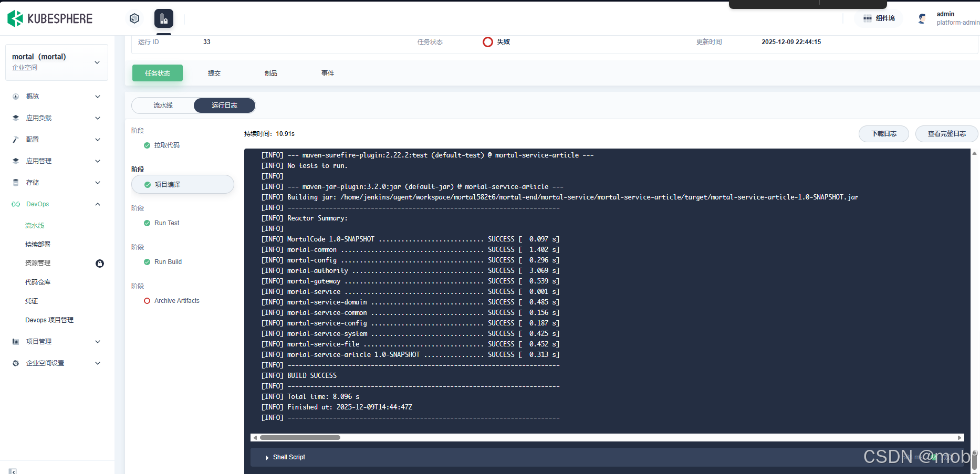Collapse the DevOps menu chevron
This screenshot has height=474, width=980.
click(x=98, y=204)
